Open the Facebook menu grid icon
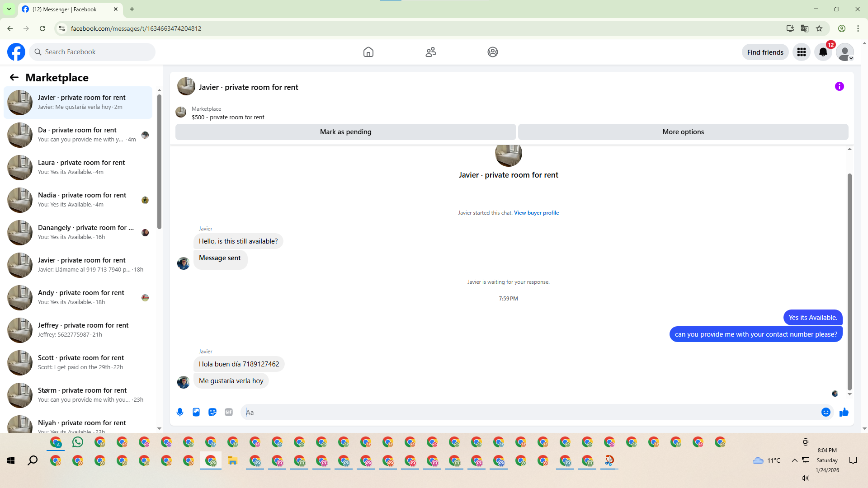The image size is (868, 488). 802,52
